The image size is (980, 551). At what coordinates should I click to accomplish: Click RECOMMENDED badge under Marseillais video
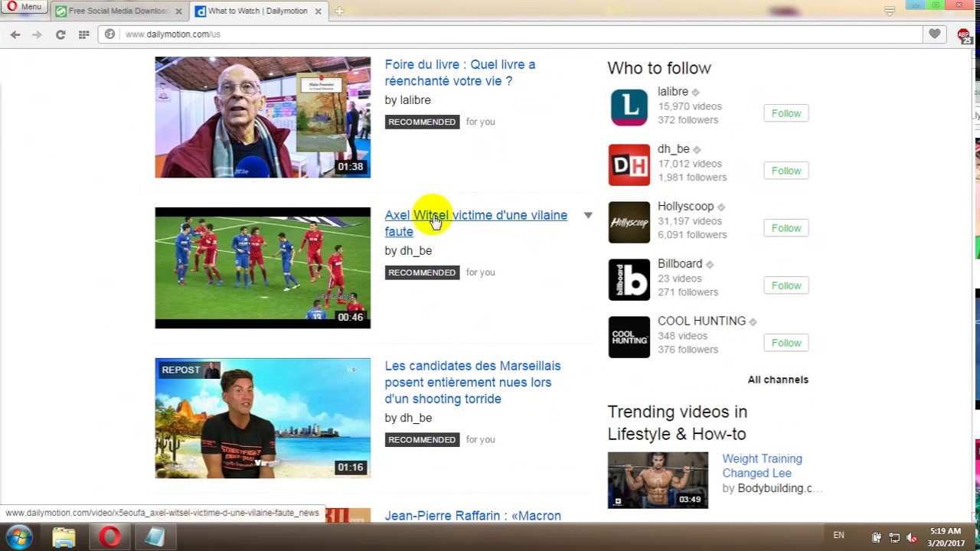click(x=422, y=439)
